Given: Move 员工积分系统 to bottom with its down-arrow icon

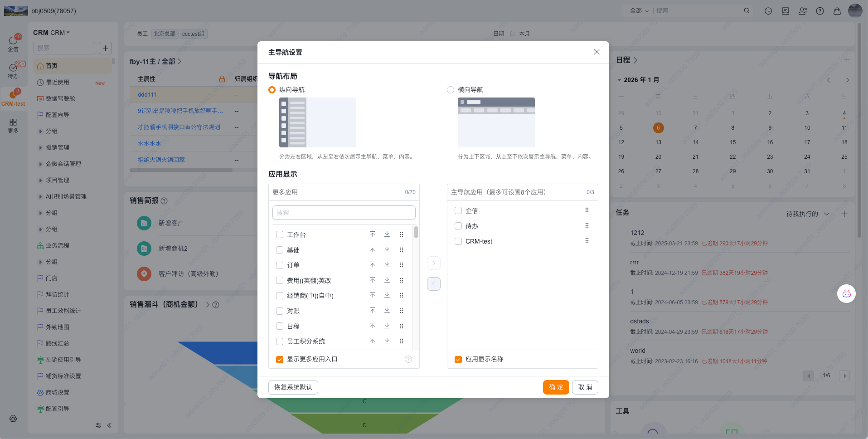Looking at the screenshot, I should [387, 341].
